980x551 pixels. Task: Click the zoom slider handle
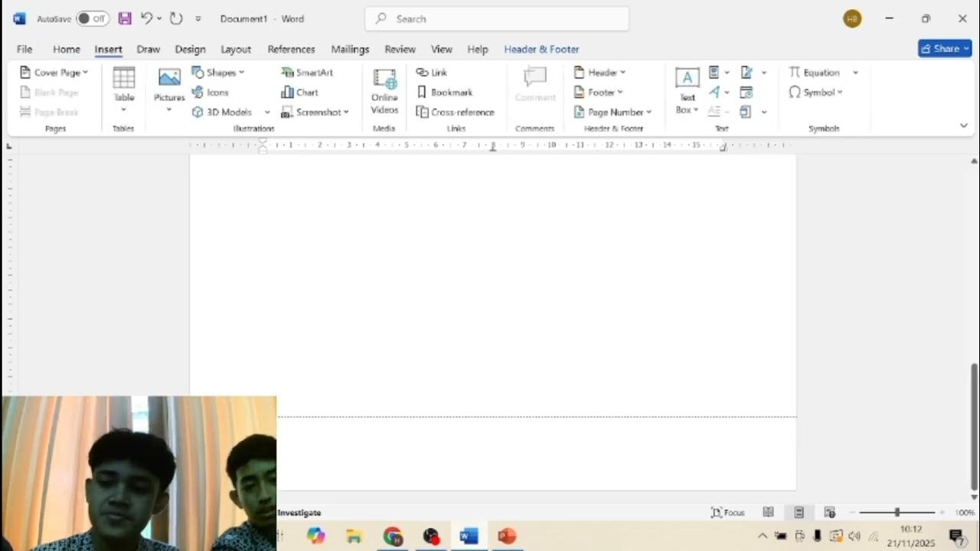pos(897,512)
